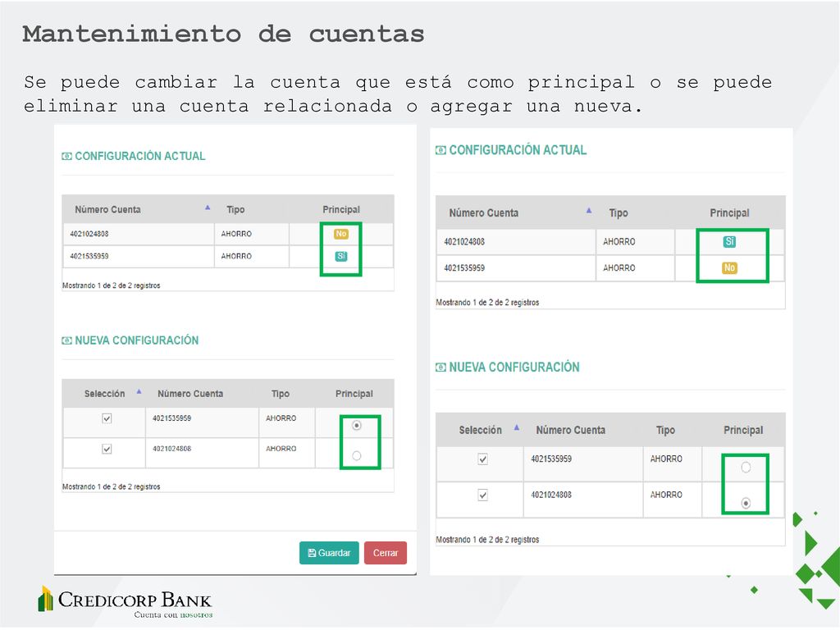The height and width of the screenshot is (630, 840).
Task: Click the Credicorp Bank logo
Action: pos(126,601)
